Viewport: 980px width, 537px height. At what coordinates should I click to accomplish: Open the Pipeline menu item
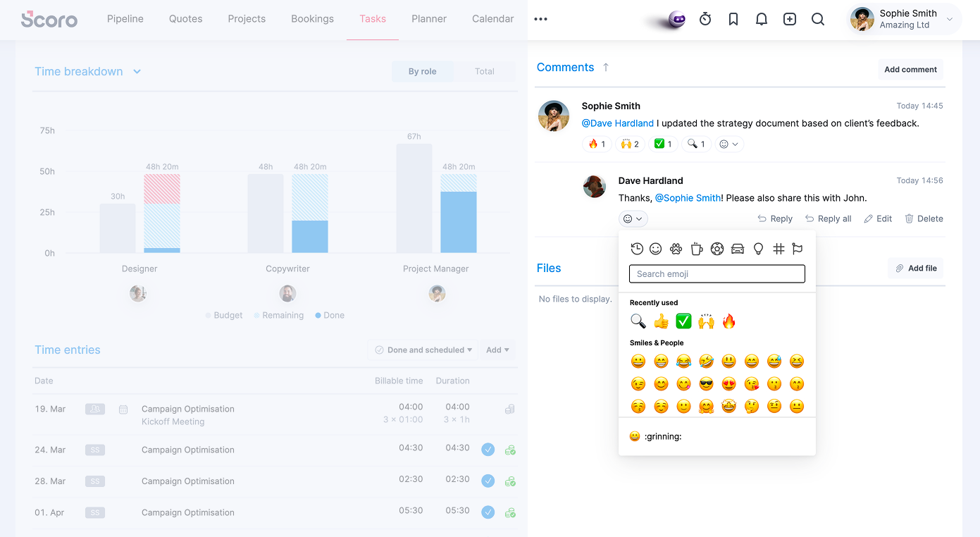pyautogui.click(x=125, y=19)
